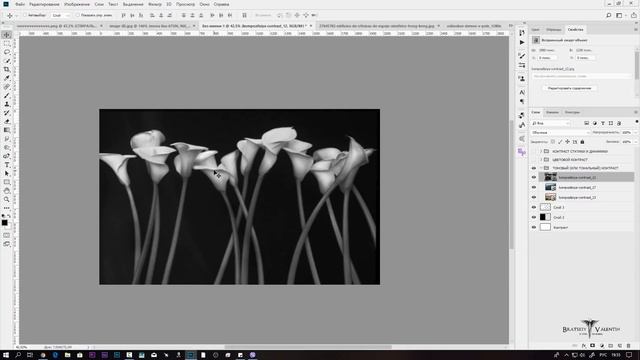640x360 pixels.
Task: Open workspace switcher dropdown
Action: 619,15
